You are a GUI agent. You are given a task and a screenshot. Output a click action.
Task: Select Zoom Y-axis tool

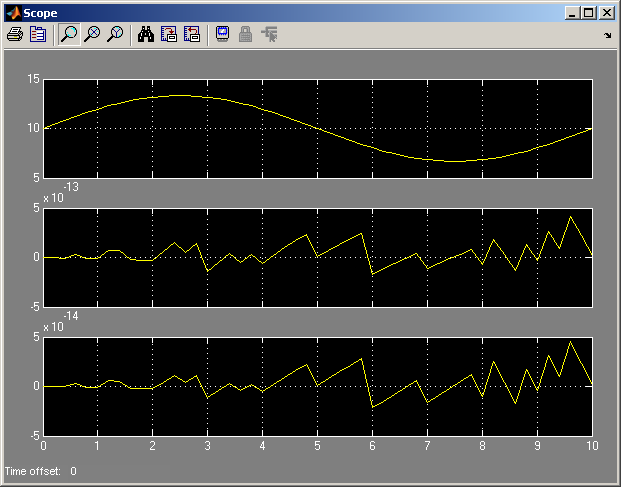pos(116,34)
